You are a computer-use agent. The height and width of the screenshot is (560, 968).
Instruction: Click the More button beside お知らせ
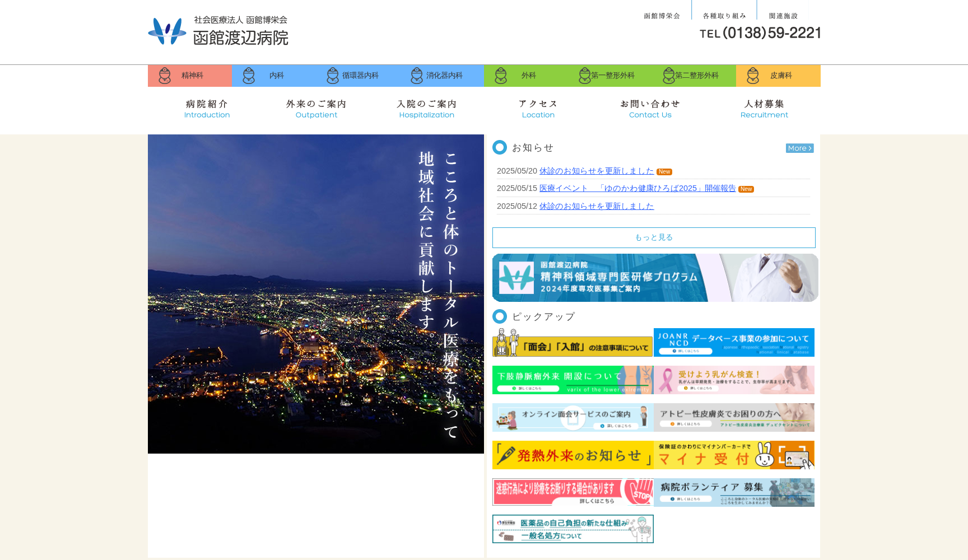pos(799,148)
